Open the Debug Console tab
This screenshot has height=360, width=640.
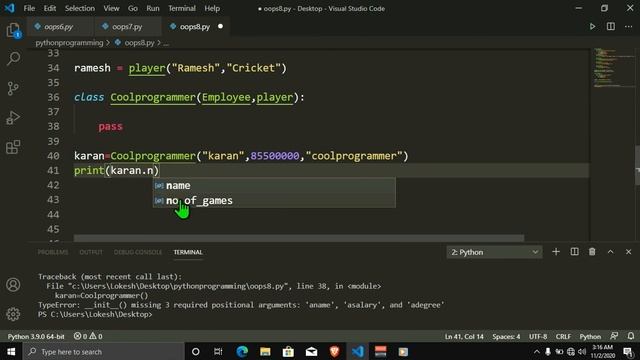click(x=138, y=252)
